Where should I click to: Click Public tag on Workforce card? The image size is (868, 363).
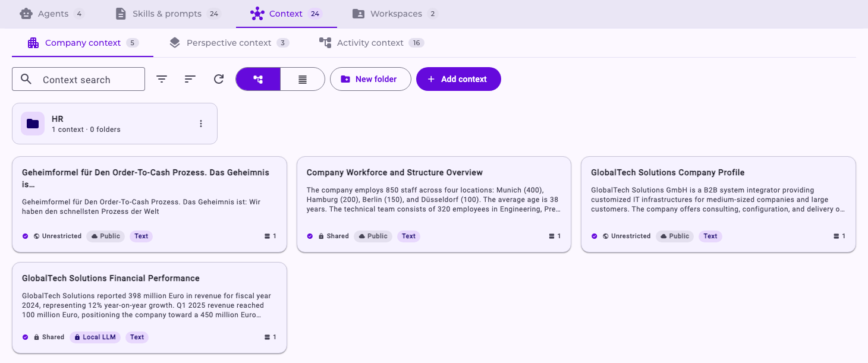click(x=373, y=236)
